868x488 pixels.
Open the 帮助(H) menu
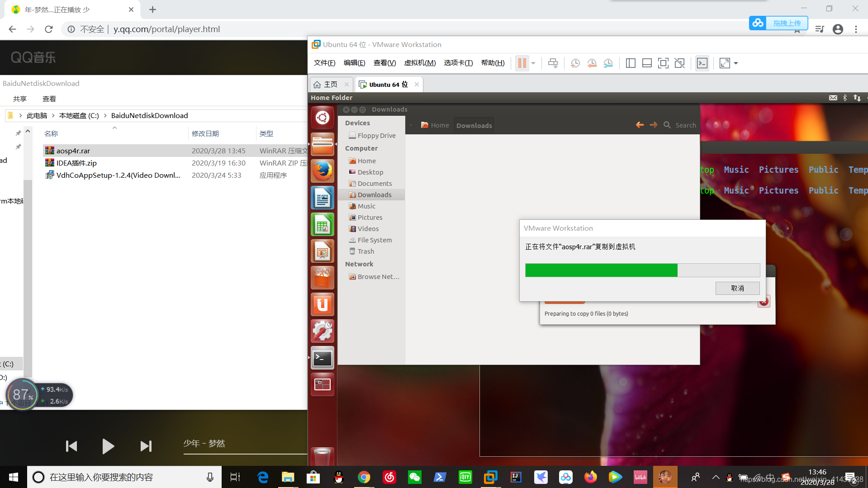(x=493, y=63)
